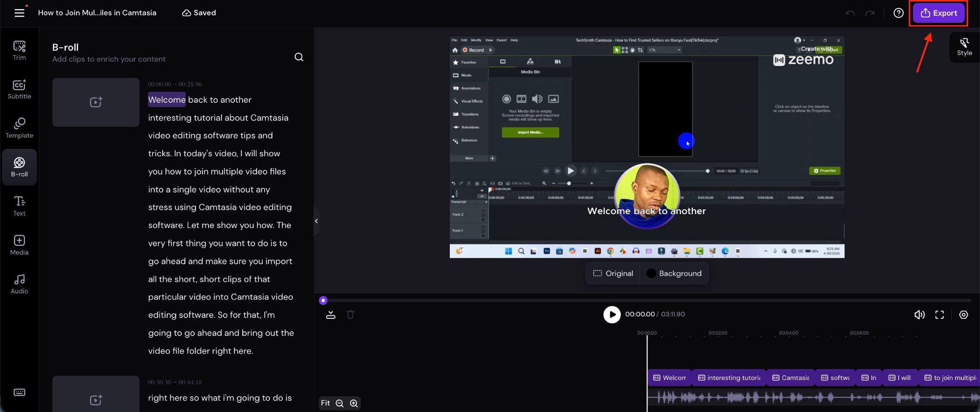Open the Trim tool in sidebar
Image resolution: width=980 pixels, height=412 pixels.
coord(19,50)
